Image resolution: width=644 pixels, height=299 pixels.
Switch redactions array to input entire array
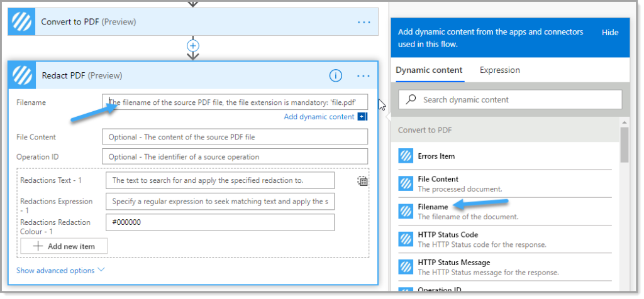coord(362,181)
